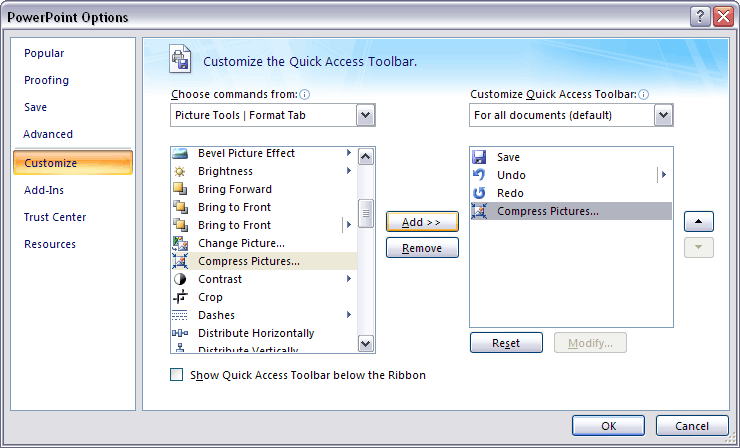Viewport: 740px width, 448px height.
Task: Open the For all documents dropdown
Action: tap(664, 115)
